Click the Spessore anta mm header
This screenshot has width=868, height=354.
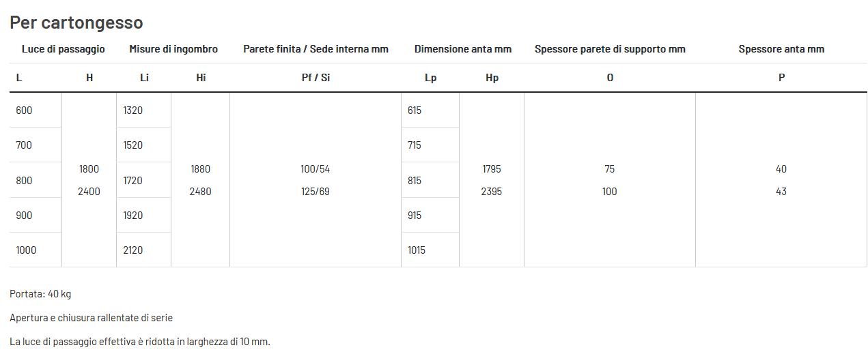tap(781, 49)
